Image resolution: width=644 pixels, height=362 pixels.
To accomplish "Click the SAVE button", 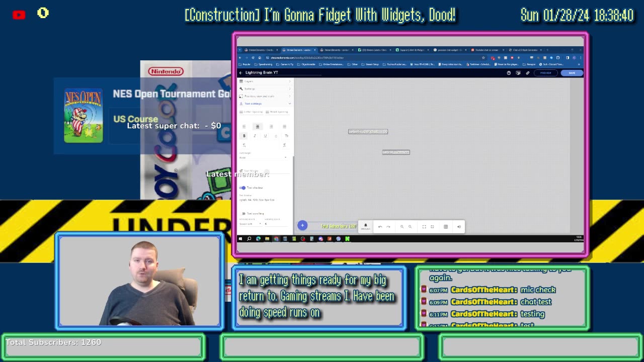I will click(572, 73).
